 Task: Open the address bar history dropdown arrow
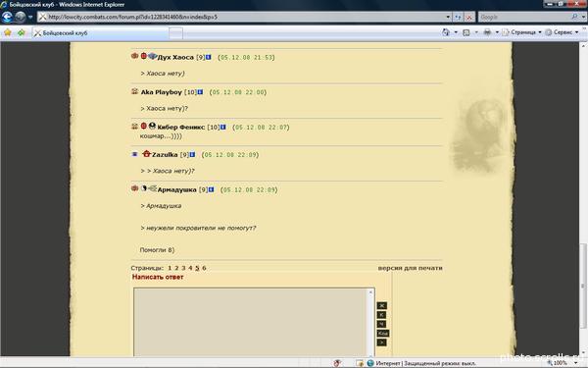click(448, 17)
